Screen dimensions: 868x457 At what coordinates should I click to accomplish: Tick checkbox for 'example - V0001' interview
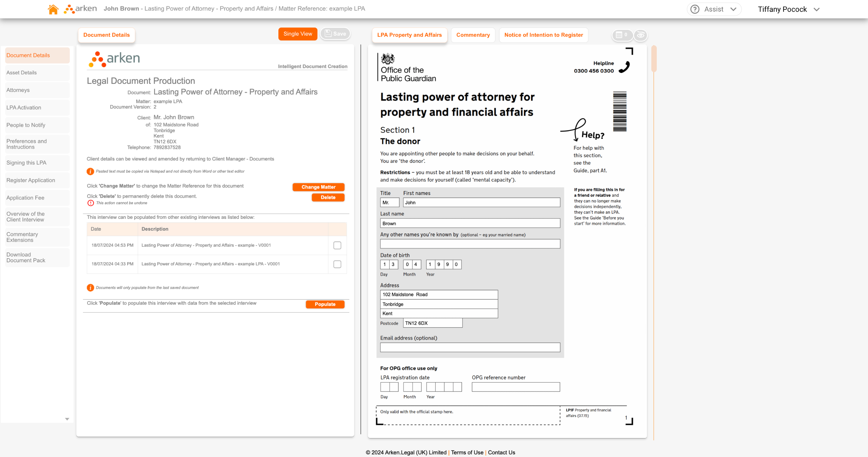coord(337,245)
